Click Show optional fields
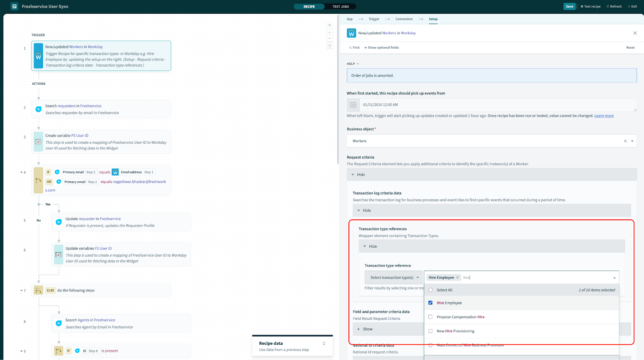Viewport: 644px width, 360px height. [382, 48]
